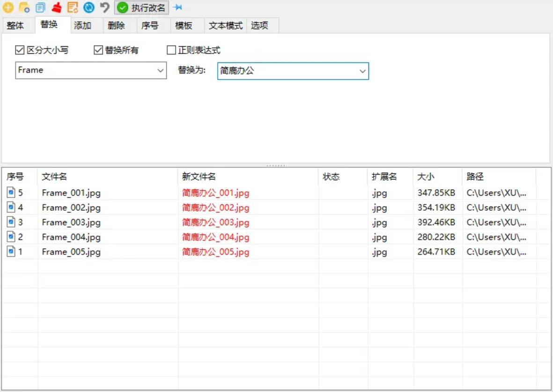
Task: Click the yellow add files plus icon
Action: [x=8, y=7]
